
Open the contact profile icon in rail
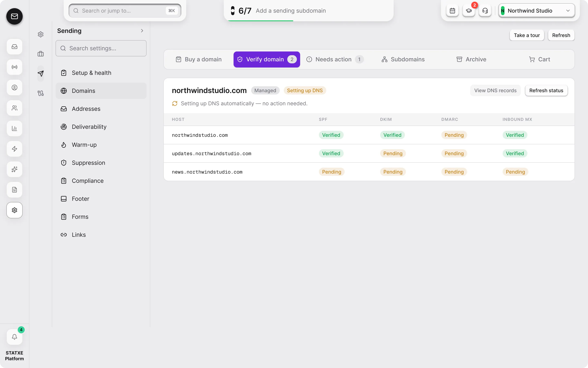(x=14, y=87)
